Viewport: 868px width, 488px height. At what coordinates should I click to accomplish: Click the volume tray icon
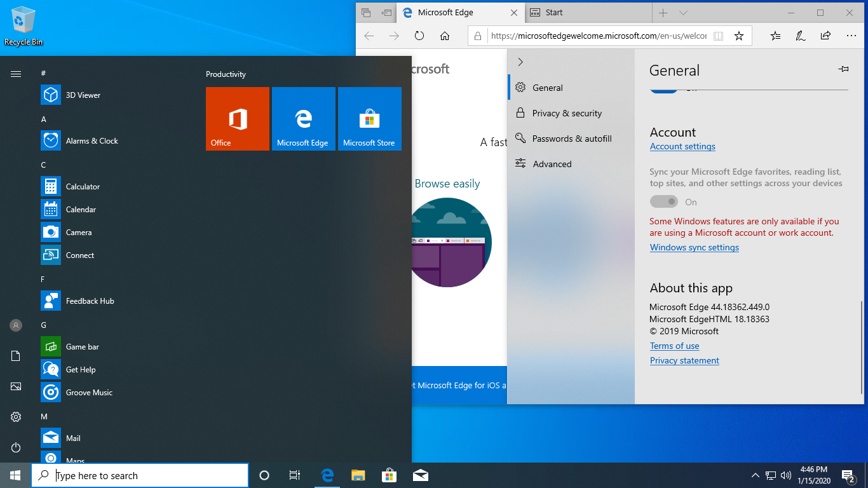point(786,475)
